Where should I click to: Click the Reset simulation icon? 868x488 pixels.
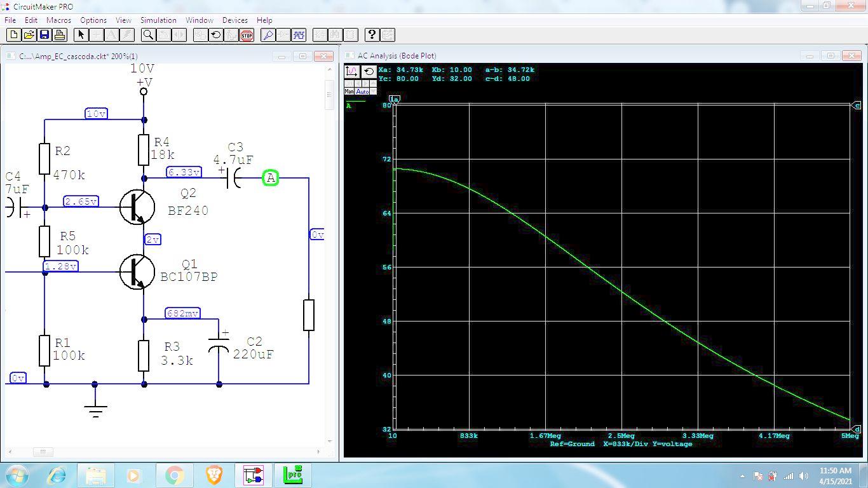pos(215,35)
